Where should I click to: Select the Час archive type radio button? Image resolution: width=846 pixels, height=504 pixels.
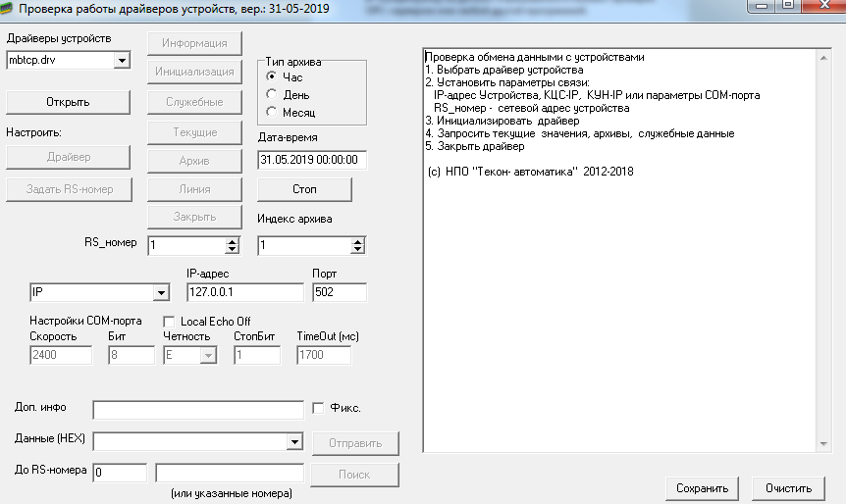point(272,76)
